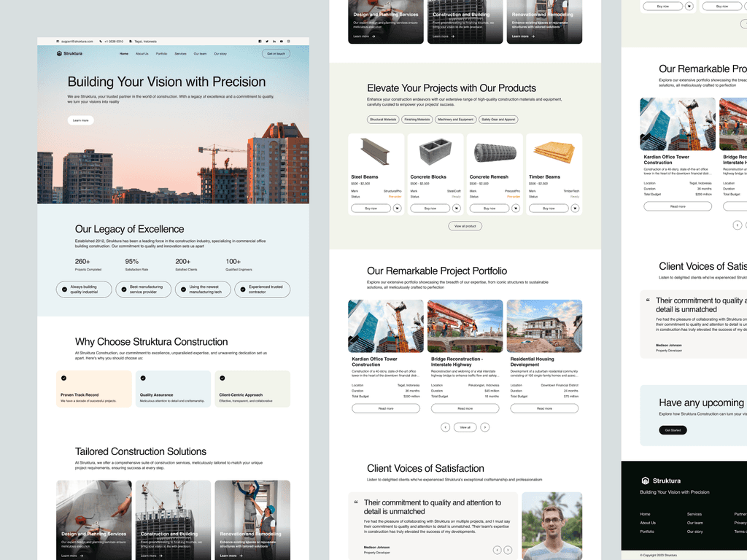The height and width of the screenshot is (560, 747).
Task: Open Our team in the header navigation
Action: click(x=200, y=54)
